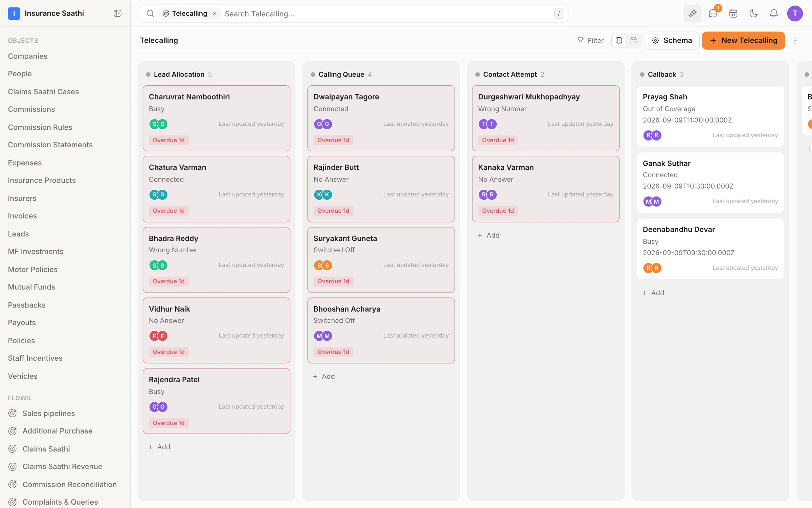The image size is (812, 508).
Task: Open Commission Rules object
Action: (40, 127)
